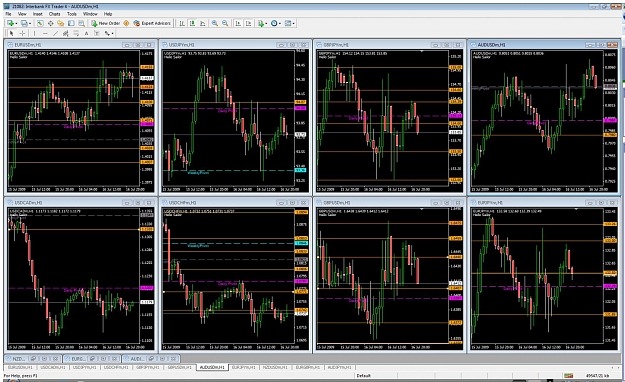Viewport: 625px width, 382px height.
Task: Switch chart to line chart mode
Action: [x=203, y=24]
